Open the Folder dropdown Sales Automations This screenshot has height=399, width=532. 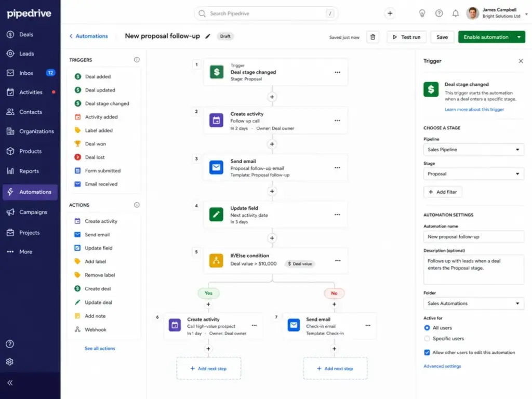tap(473, 303)
